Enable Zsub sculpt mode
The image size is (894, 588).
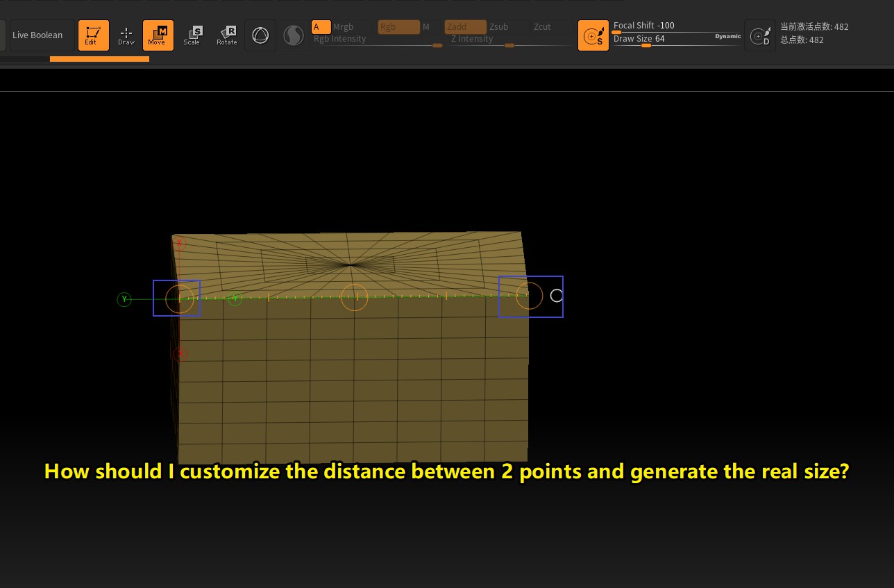point(498,27)
